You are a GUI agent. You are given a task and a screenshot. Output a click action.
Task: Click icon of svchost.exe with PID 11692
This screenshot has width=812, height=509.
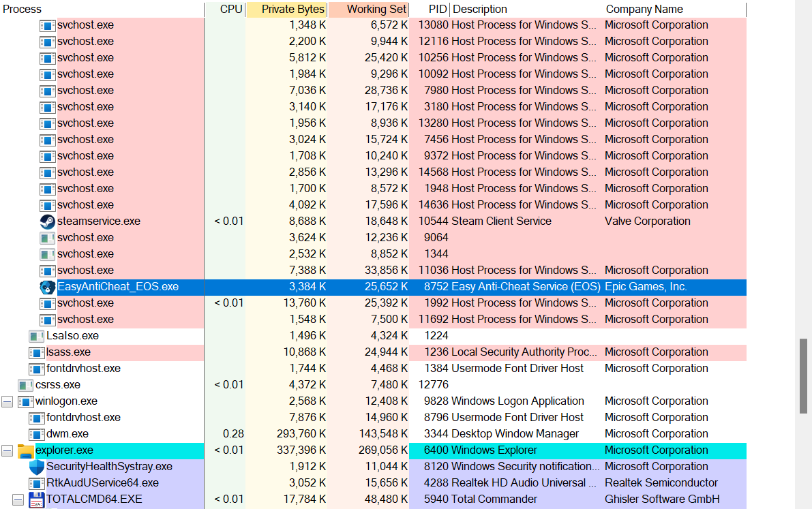click(48, 320)
